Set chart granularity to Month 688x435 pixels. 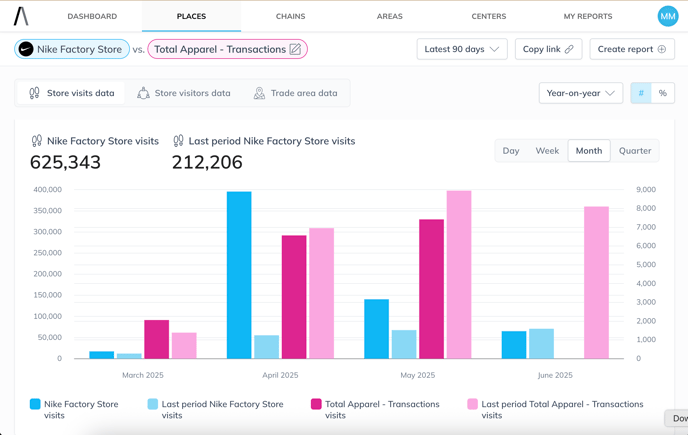click(589, 151)
